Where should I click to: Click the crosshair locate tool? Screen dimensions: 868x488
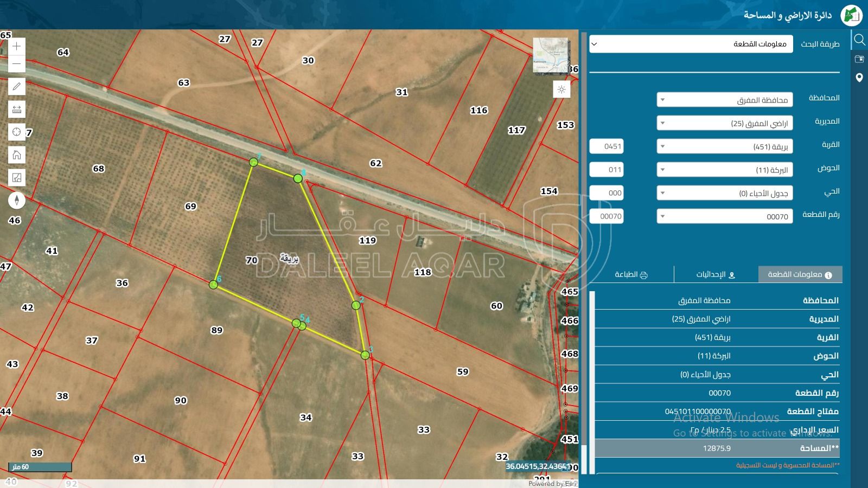pyautogui.click(x=17, y=132)
